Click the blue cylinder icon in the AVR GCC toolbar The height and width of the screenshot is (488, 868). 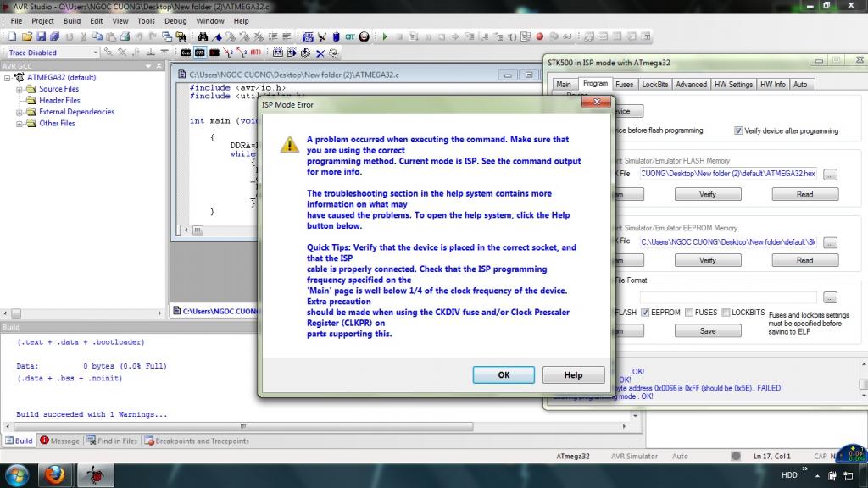336,36
